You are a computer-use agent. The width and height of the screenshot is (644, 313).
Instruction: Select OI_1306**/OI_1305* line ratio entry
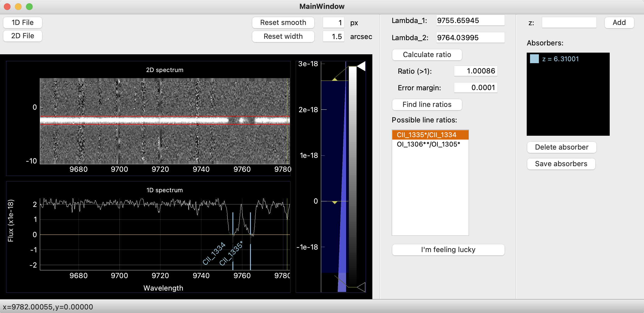(428, 144)
